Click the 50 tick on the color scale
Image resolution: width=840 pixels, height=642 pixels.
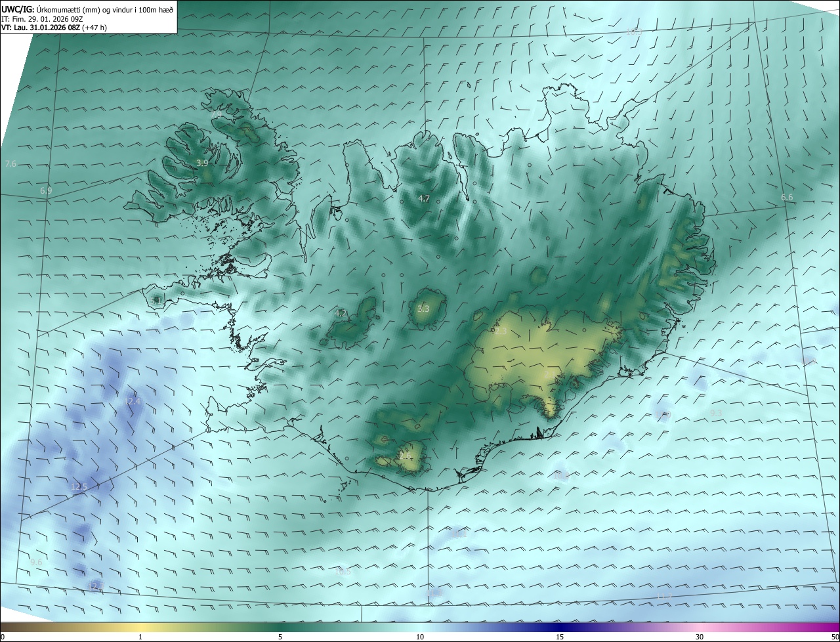coord(835,637)
